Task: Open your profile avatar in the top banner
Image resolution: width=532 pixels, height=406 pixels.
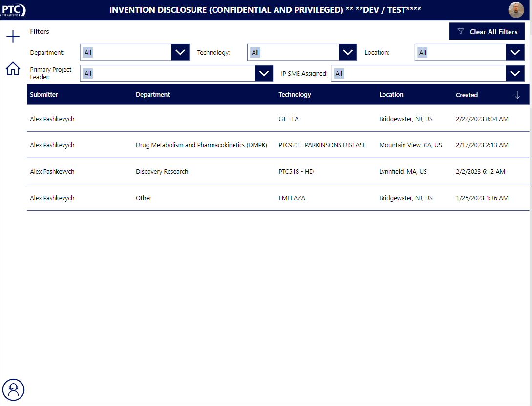Action: [516, 10]
